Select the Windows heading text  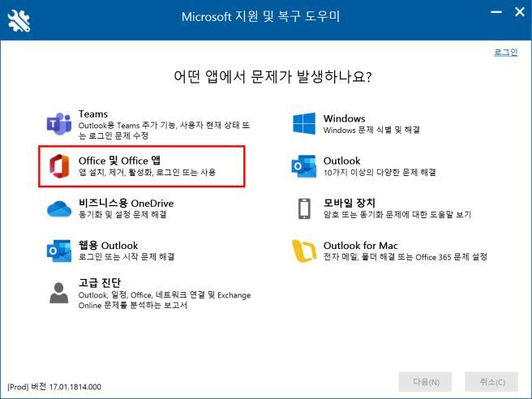pos(345,118)
